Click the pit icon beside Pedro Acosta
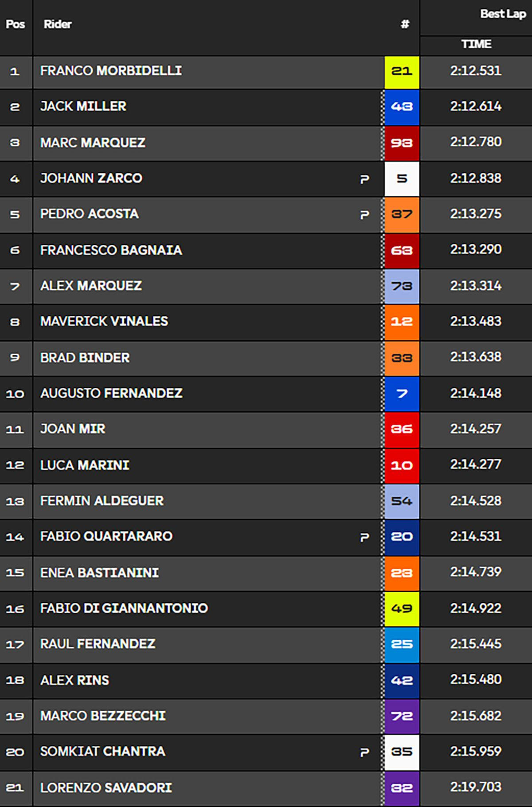Screen dimensions: 532x807 click(364, 215)
